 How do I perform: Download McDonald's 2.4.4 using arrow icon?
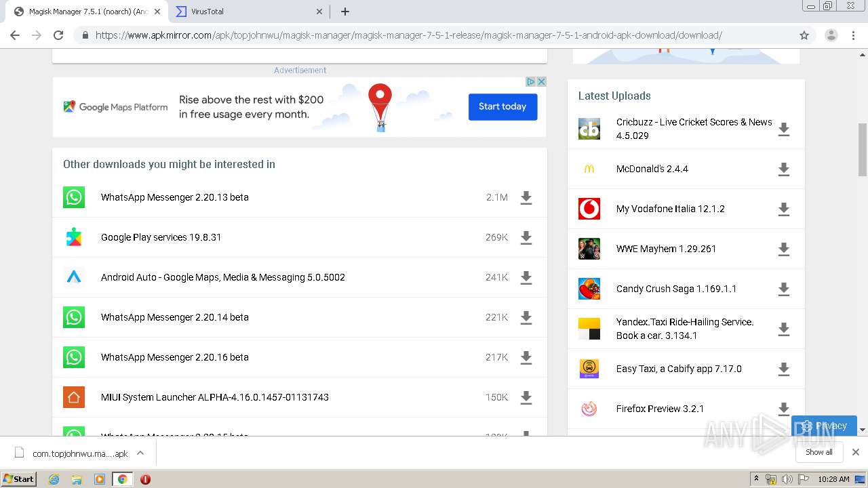783,169
